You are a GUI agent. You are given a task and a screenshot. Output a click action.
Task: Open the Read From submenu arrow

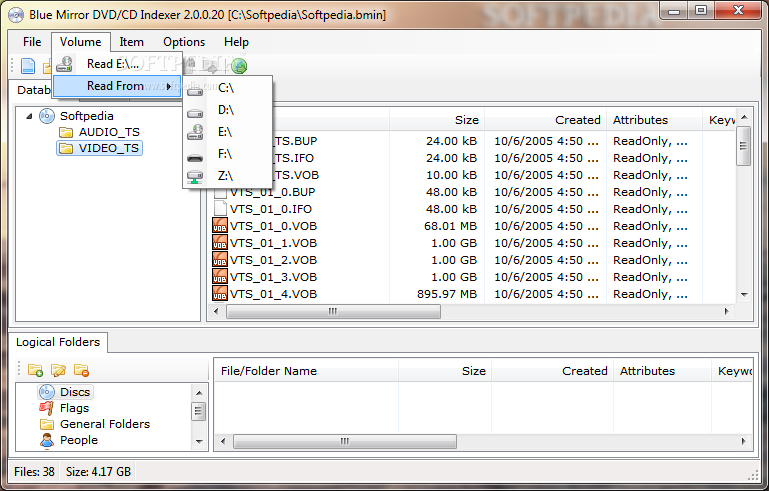(x=169, y=86)
